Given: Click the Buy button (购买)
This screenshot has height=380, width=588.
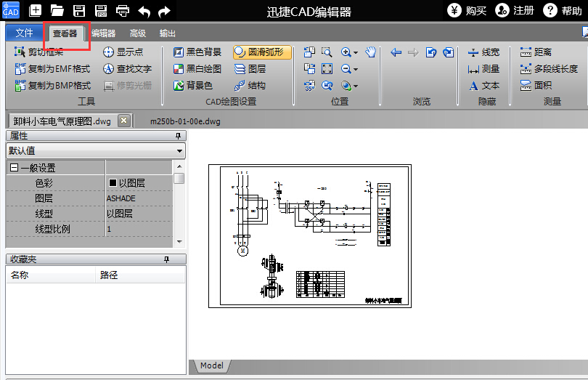Looking at the screenshot, I should point(467,10).
